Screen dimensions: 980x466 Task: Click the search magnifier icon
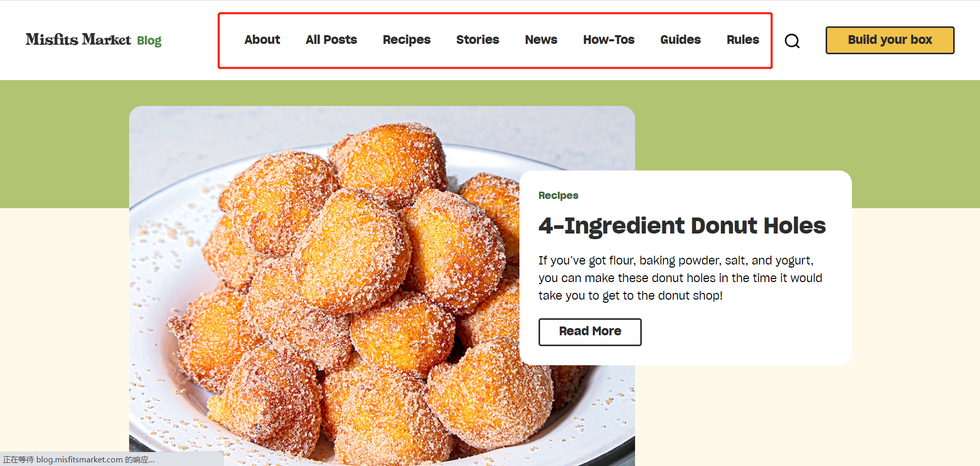(792, 41)
